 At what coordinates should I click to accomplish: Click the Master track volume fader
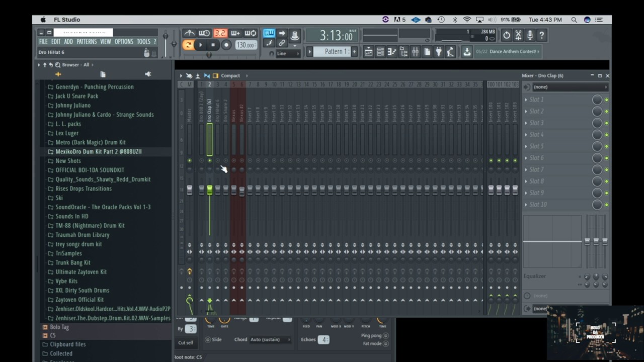190,190
